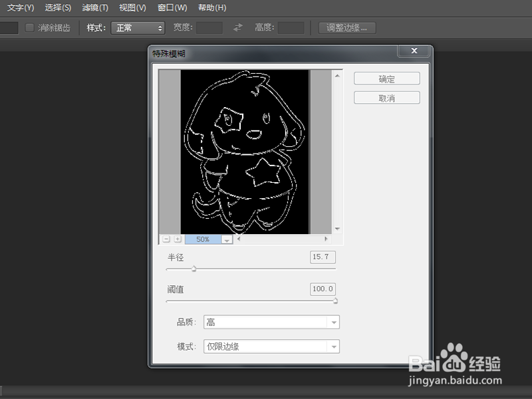Image resolution: width=532 pixels, height=399 pixels.
Task: Cancel with the 取消 button
Action: pos(387,98)
